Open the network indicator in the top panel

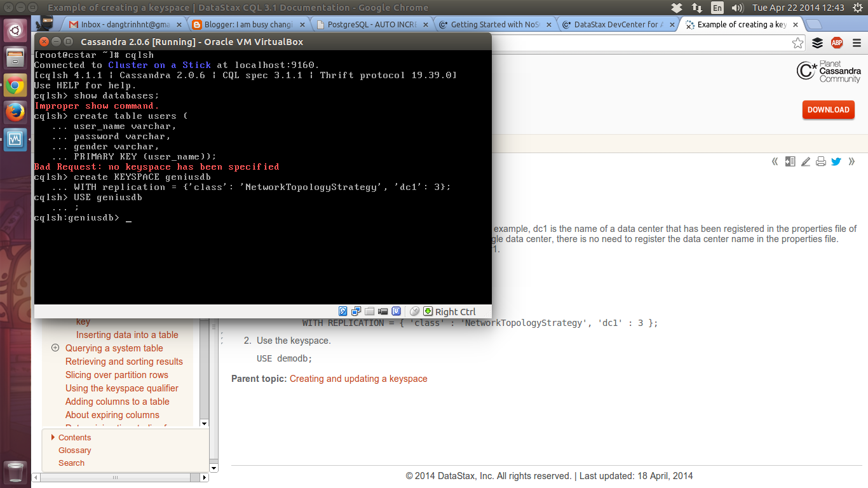697,8
